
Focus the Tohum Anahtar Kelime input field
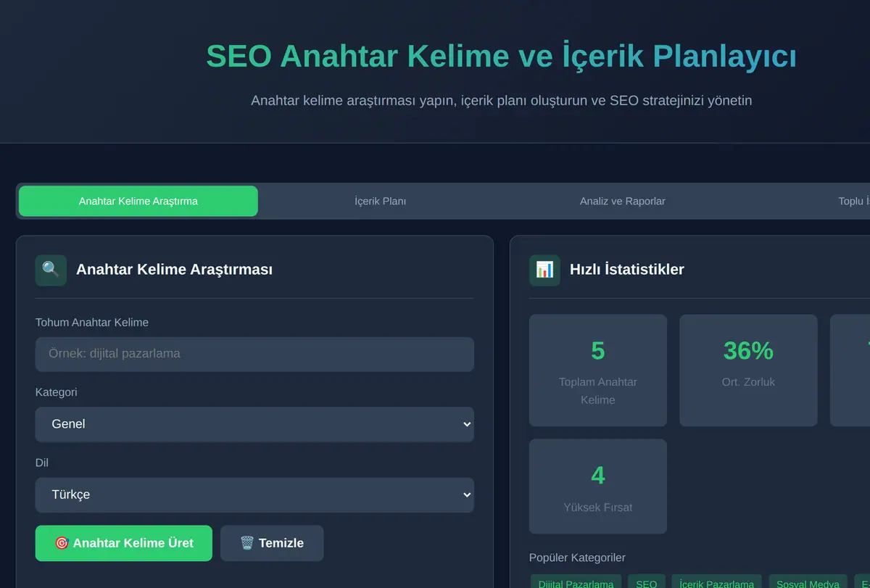pos(254,354)
